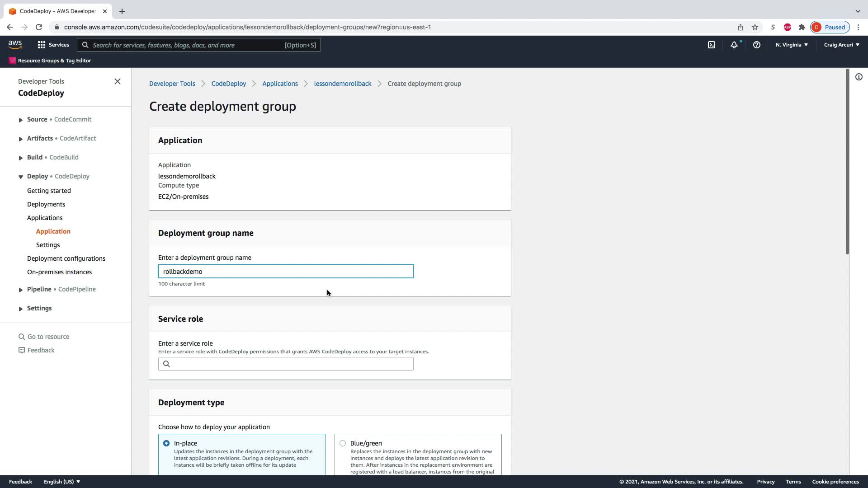Click the lessondemorollback breadcrumb link
Screen dimensions: 868x488
(342, 84)
